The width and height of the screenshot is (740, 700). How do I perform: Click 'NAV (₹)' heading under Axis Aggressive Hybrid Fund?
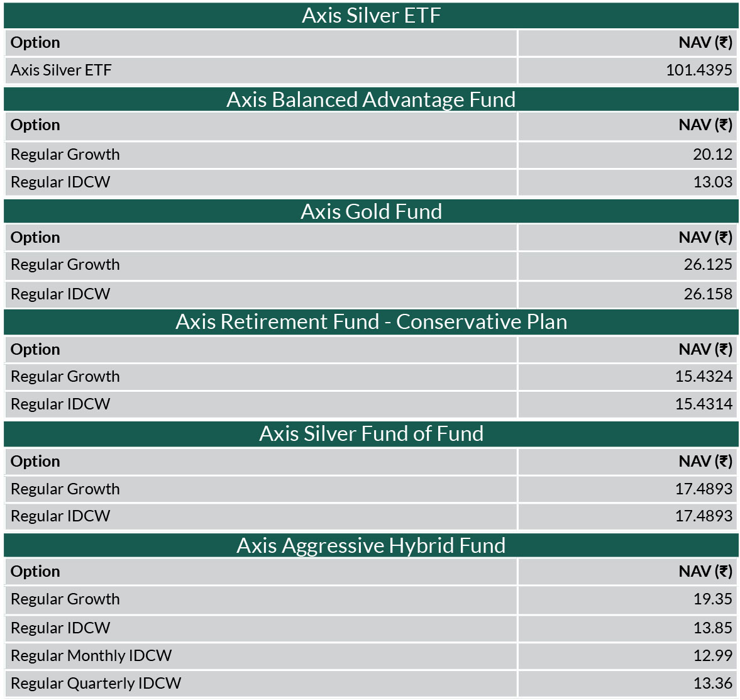tap(705, 572)
